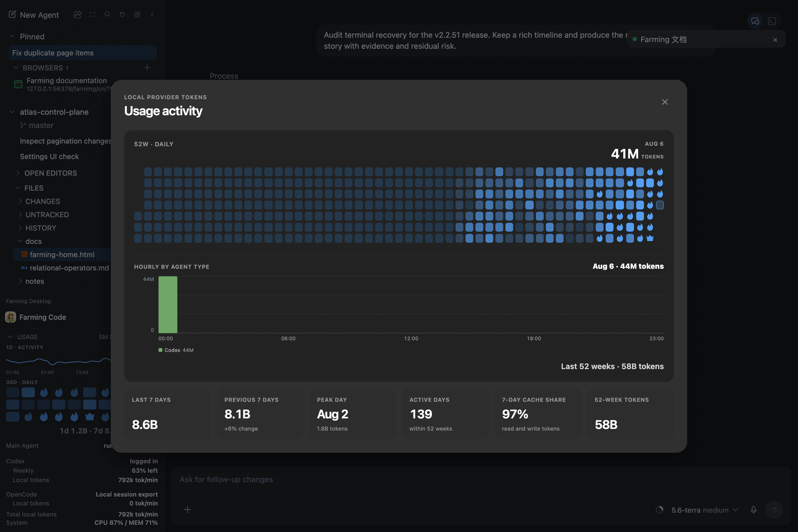Expand OPEN EDITORS section

click(18, 173)
